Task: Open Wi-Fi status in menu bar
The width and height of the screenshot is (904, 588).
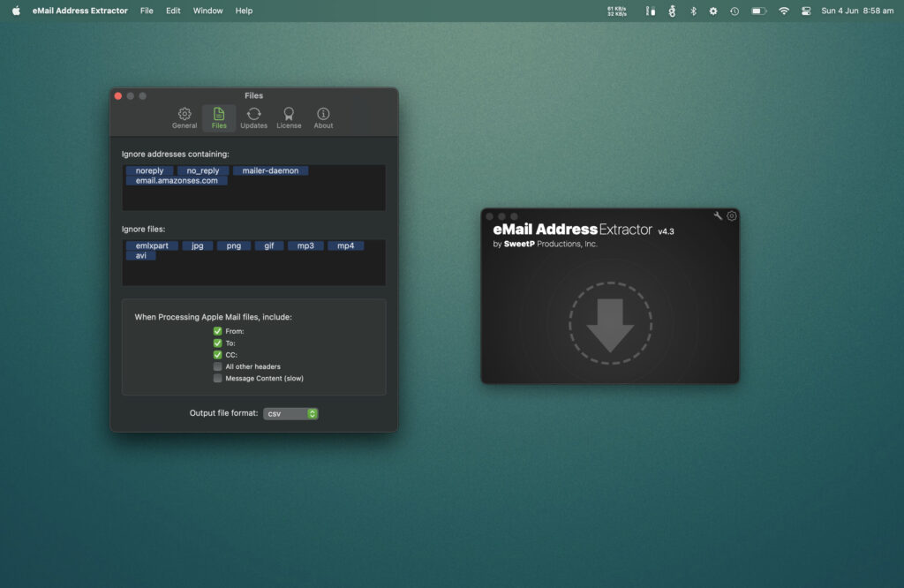Action: 783,11
